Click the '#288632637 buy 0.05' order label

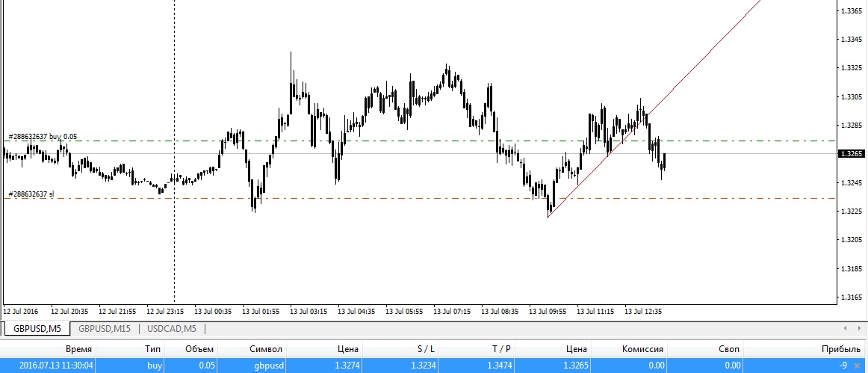click(43, 136)
